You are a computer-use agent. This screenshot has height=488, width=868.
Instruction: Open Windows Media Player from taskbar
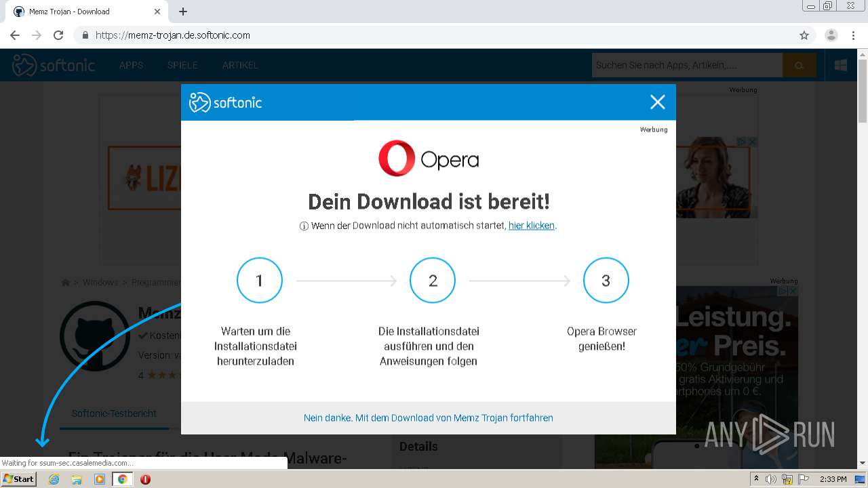100,479
